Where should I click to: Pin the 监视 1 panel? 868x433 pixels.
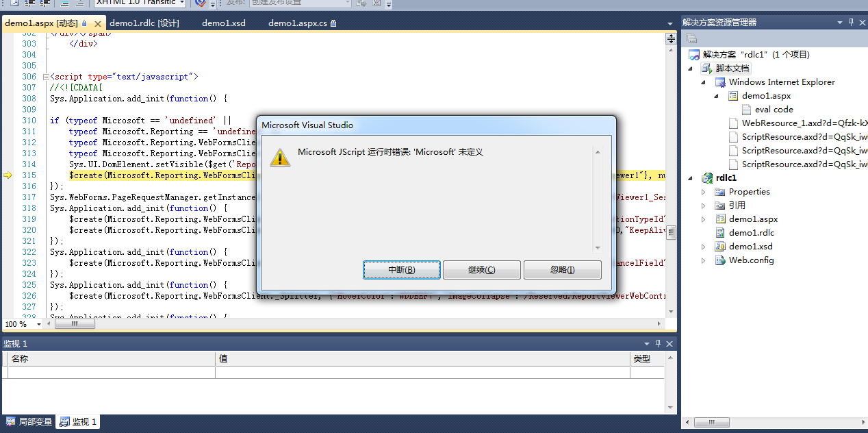(x=659, y=344)
